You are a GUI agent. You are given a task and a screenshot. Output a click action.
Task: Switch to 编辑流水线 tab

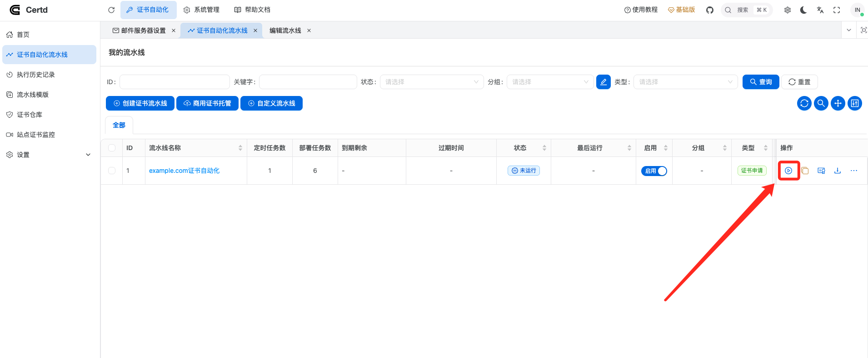coord(285,30)
